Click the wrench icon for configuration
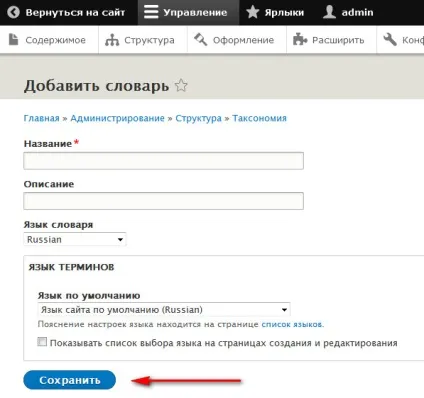 [x=390, y=40]
